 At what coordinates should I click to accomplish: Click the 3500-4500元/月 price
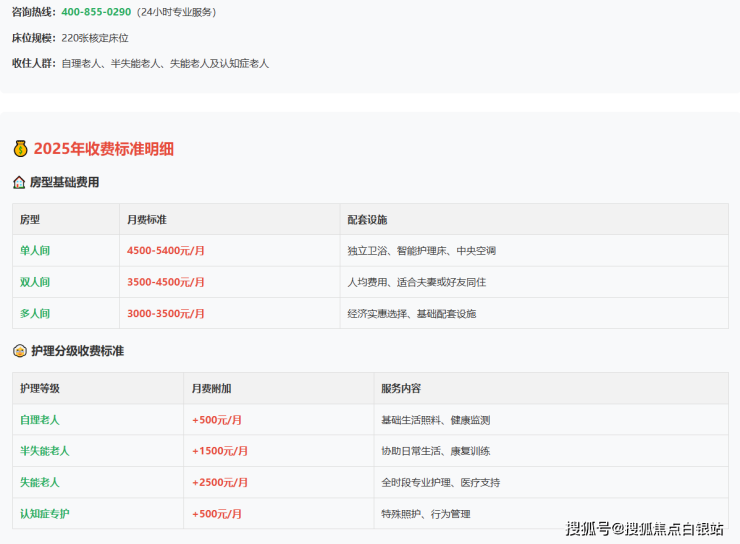166,282
